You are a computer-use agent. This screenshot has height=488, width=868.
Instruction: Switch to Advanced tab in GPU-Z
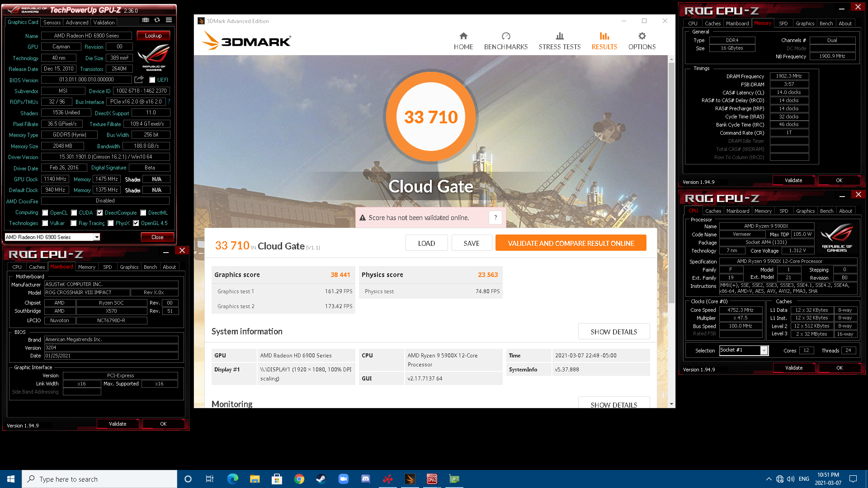(x=77, y=23)
